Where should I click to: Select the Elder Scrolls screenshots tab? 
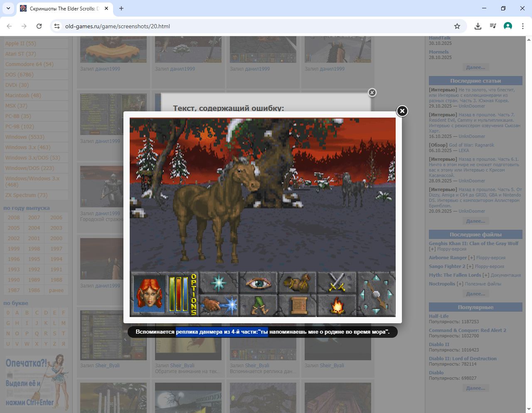tap(62, 8)
